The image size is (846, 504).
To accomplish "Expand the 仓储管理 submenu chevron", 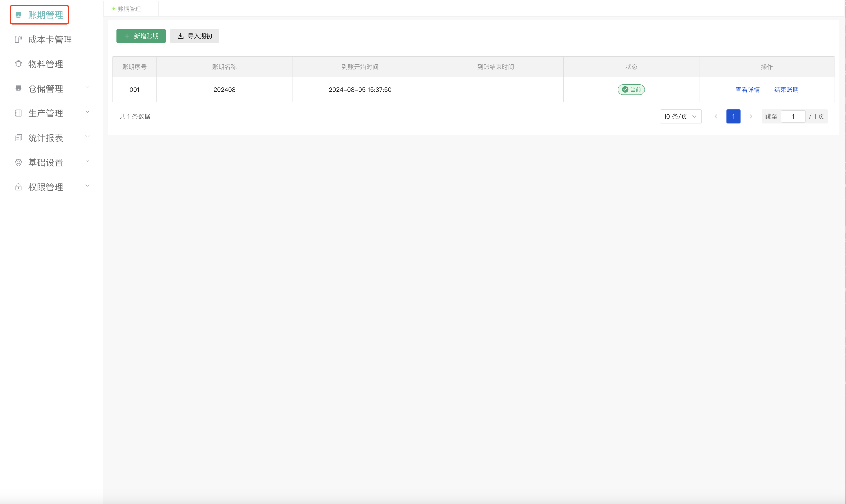I will point(87,87).
